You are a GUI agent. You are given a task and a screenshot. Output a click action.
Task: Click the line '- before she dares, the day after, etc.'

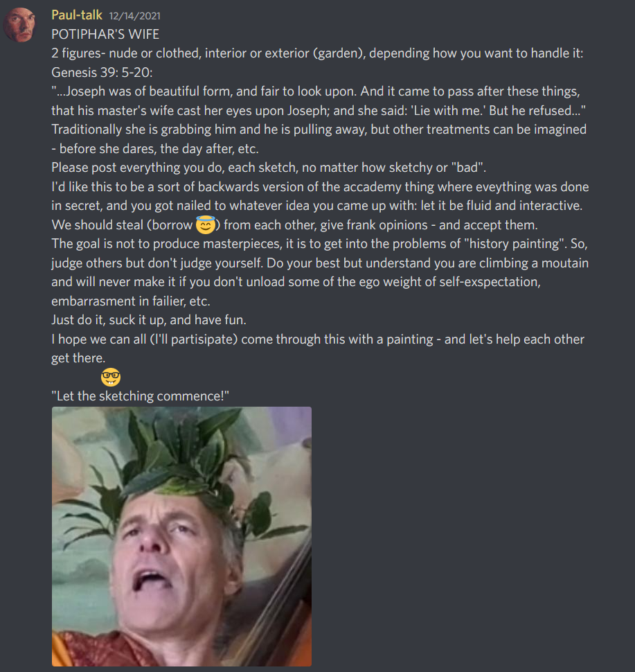155,149
